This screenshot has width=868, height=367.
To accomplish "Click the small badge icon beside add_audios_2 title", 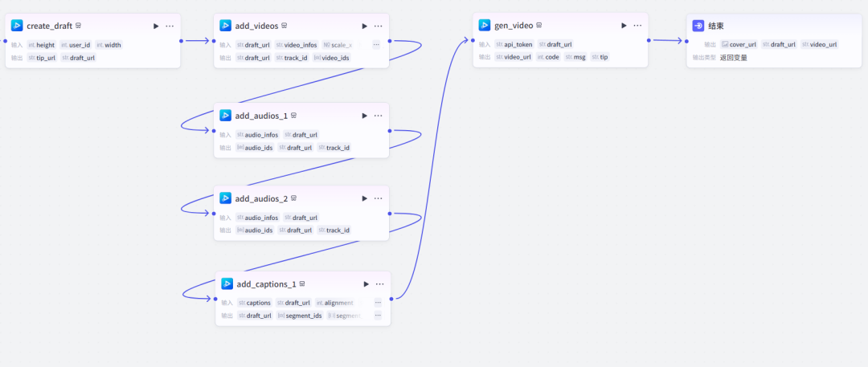I will point(294,198).
